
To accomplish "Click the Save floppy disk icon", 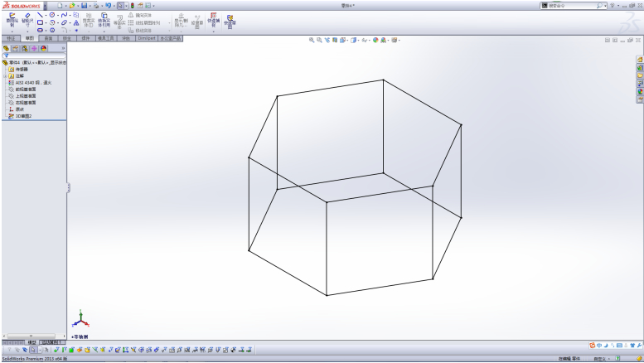I will [85, 6].
